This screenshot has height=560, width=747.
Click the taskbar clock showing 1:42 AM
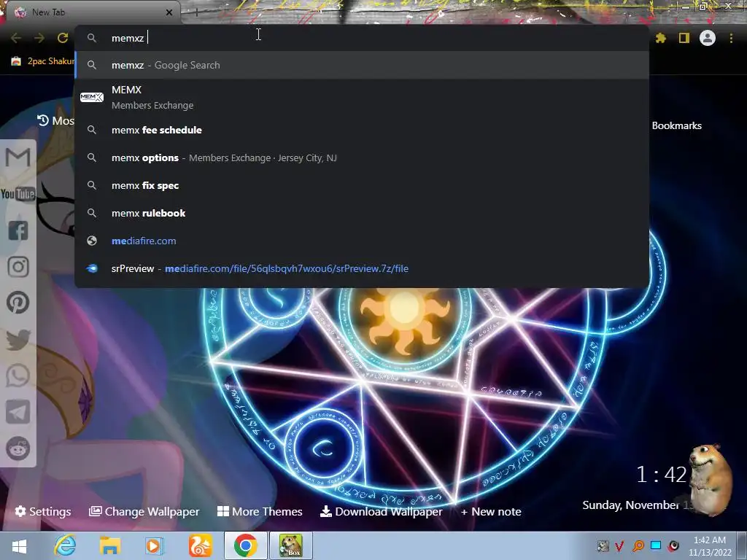pyautogui.click(x=710, y=545)
